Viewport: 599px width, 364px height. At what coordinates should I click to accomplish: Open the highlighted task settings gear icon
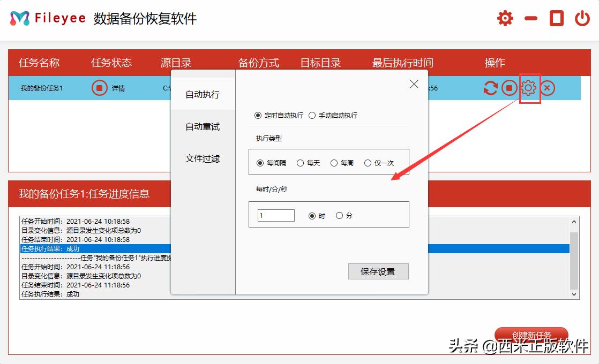(529, 88)
